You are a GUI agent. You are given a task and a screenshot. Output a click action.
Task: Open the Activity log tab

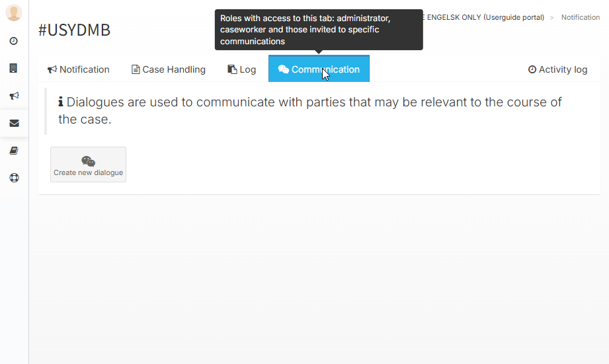tap(557, 69)
